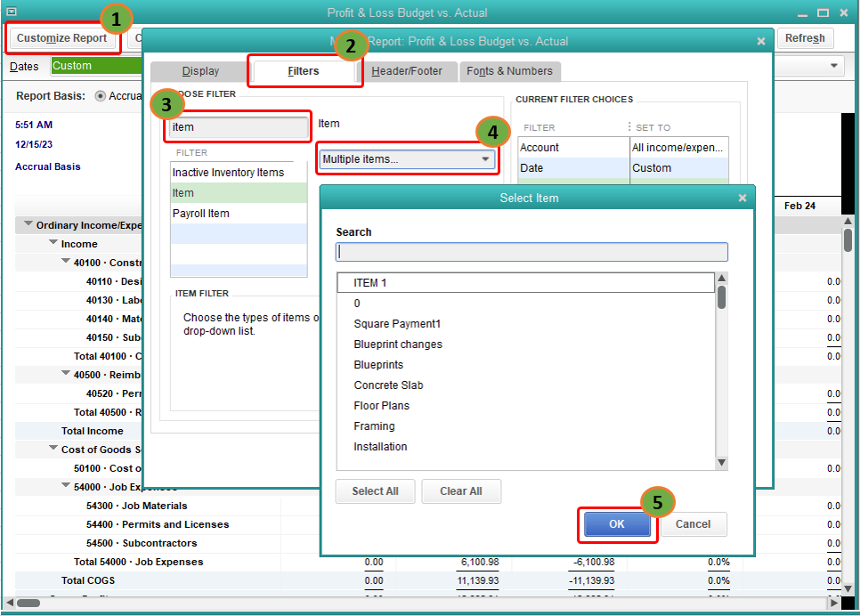The height and width of the screenshot is (616, 860).
Task: Click report horizontal scrollbar right arrow
Action: pyautogui.click(x=834, y=603)
